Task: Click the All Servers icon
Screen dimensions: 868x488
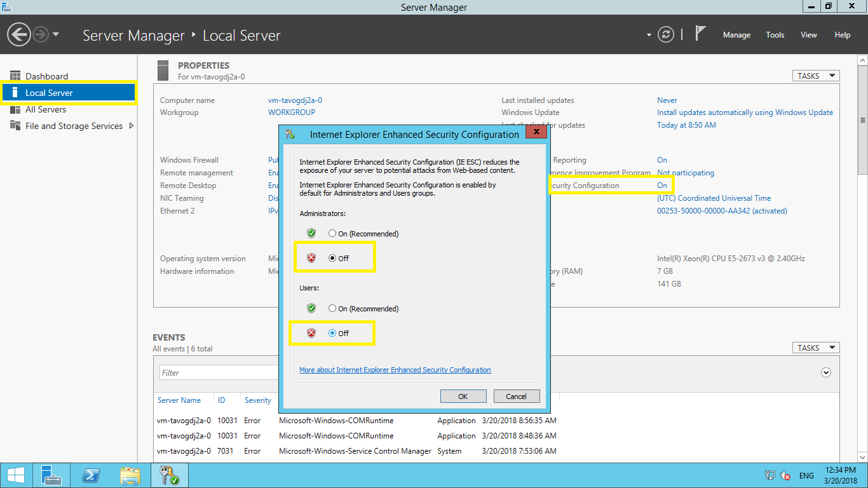Action: (15, 109)
